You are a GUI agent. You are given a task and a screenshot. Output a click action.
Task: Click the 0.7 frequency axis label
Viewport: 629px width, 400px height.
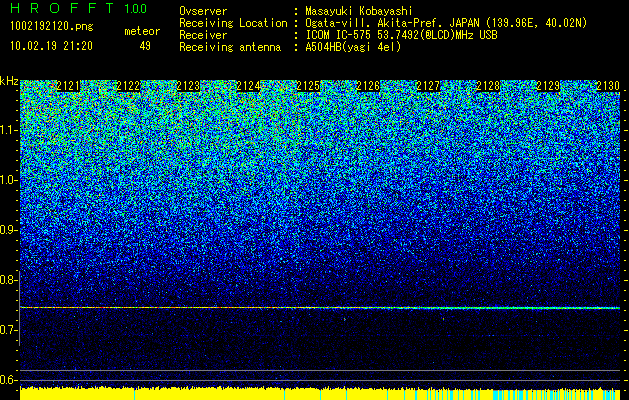tap(7, 330)
